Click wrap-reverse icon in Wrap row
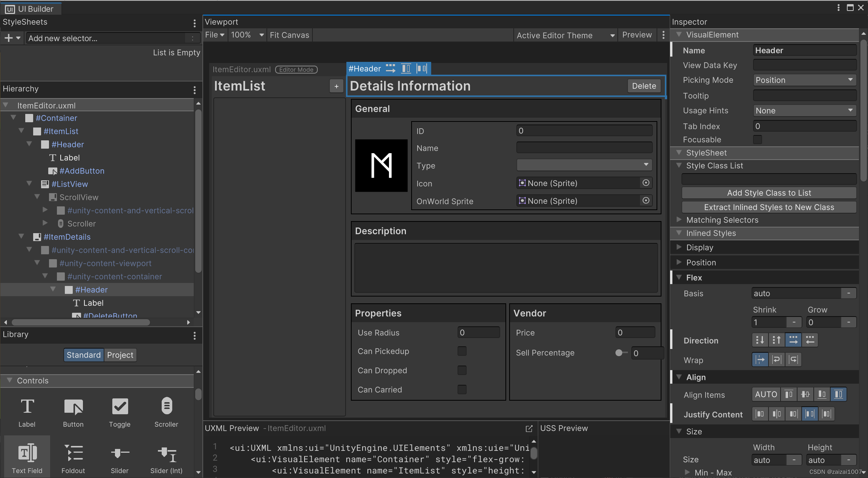868x478 pixels. click(x=793, y=360)
